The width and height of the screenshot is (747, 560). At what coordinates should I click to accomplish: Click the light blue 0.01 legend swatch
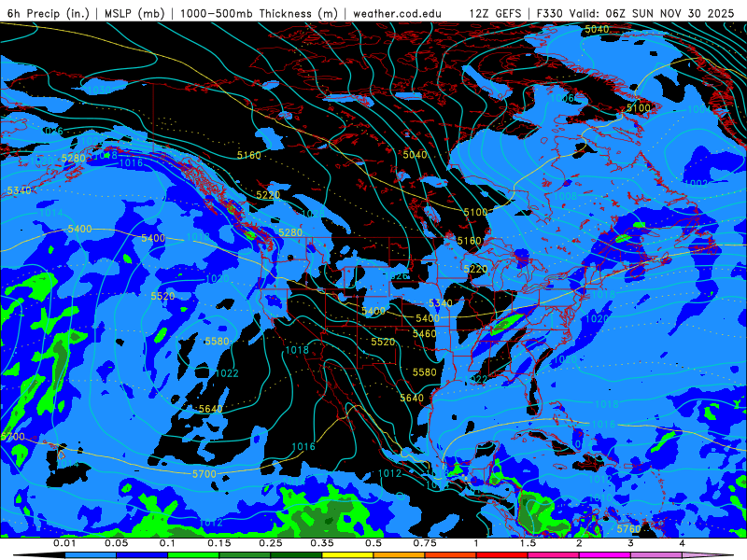coord(91,555)
